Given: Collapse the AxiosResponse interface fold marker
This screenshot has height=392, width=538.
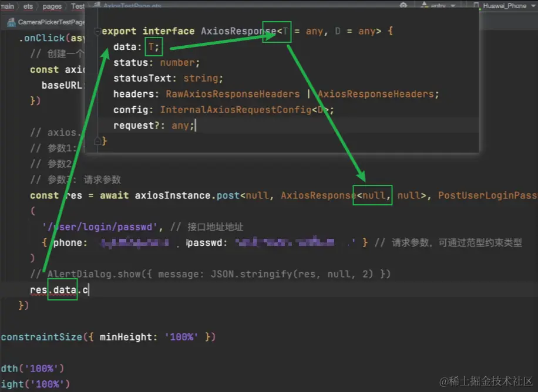Looking at the screenshot, I should click(x=97, y=32).
